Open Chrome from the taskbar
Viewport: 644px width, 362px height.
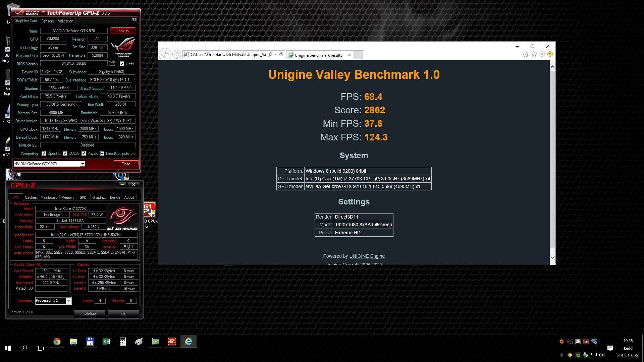[x=57, y=342]
